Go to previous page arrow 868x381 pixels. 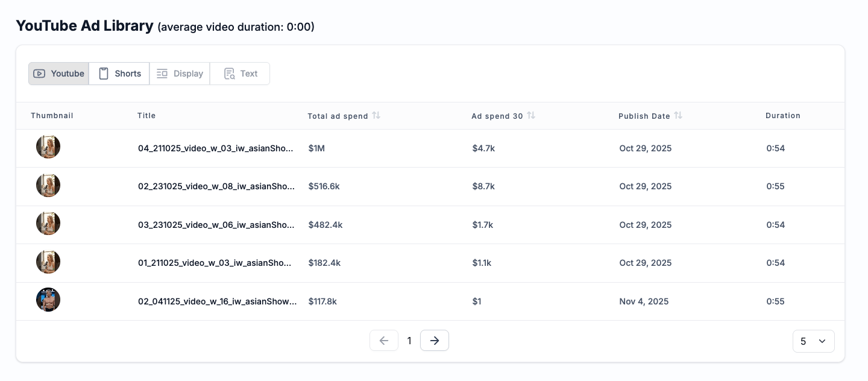click(384, 341)
